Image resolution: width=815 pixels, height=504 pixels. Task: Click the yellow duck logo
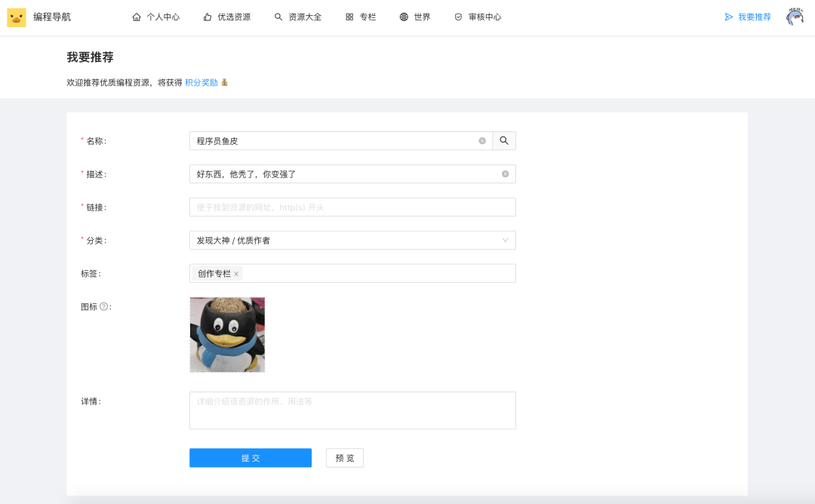pyautogui.click(x=16, y=17)
